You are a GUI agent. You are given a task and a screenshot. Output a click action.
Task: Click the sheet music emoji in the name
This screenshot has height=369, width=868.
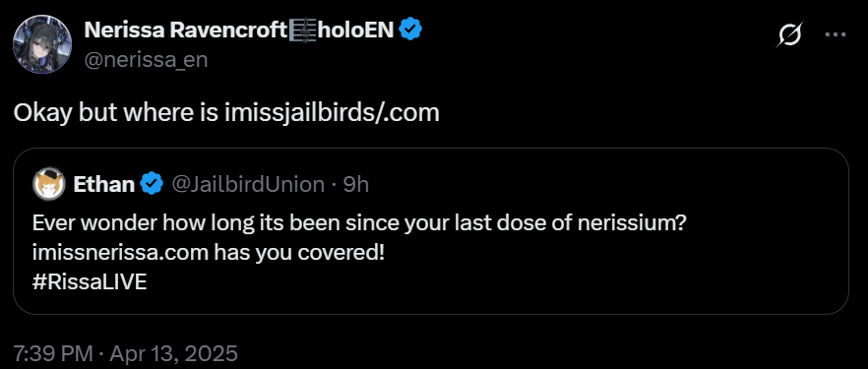coord(300,31)
